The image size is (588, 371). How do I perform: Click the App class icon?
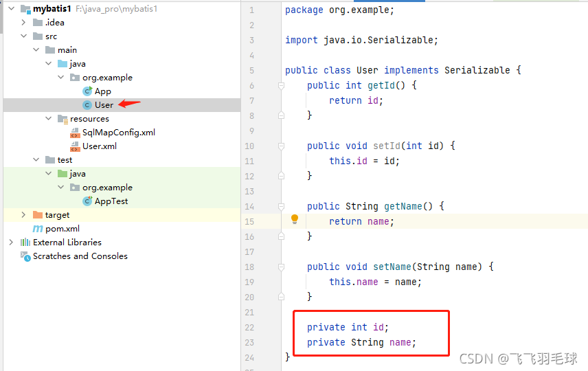coord(87,91)
